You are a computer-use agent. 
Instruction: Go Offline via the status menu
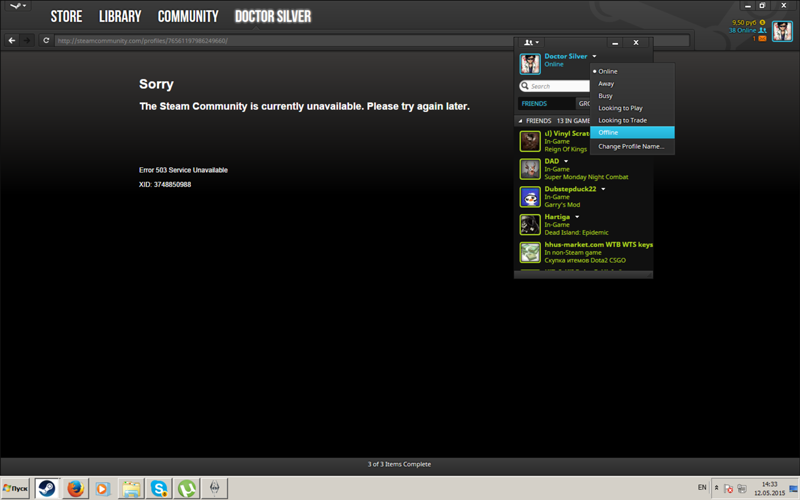[632, 133]
